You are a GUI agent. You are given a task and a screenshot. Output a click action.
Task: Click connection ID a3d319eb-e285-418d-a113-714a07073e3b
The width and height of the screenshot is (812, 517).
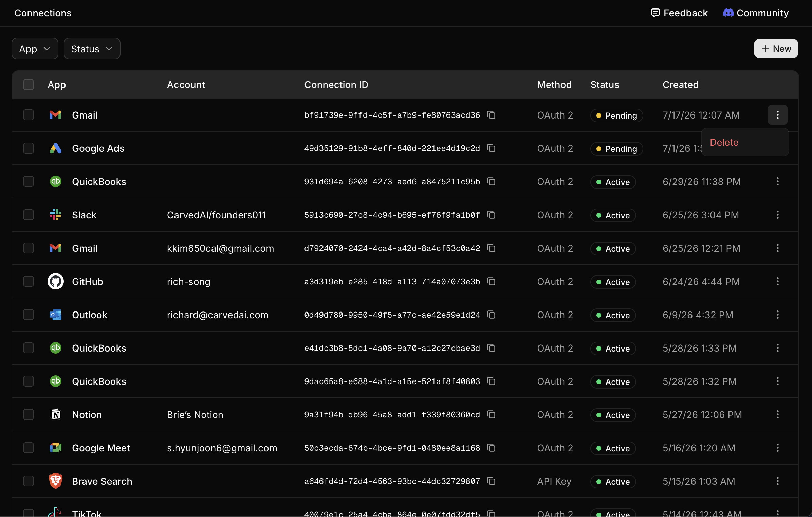[392, 282]
